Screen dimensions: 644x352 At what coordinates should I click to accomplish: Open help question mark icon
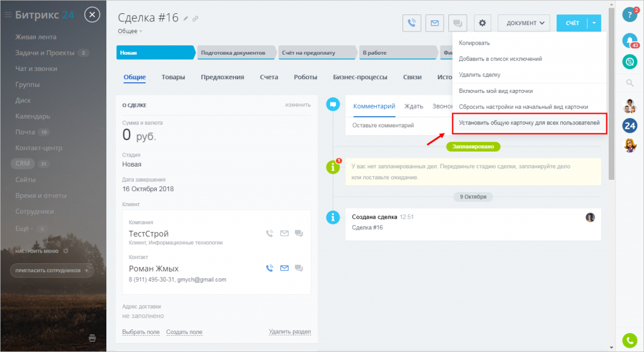tap(630, 14)
